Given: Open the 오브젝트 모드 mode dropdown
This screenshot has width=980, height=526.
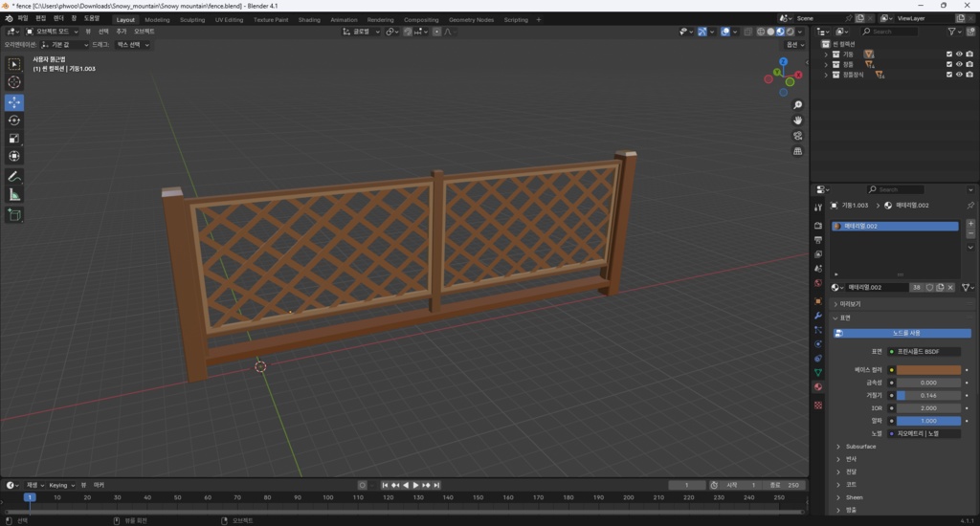Looking at the screenshot, I should coord(53,32).
